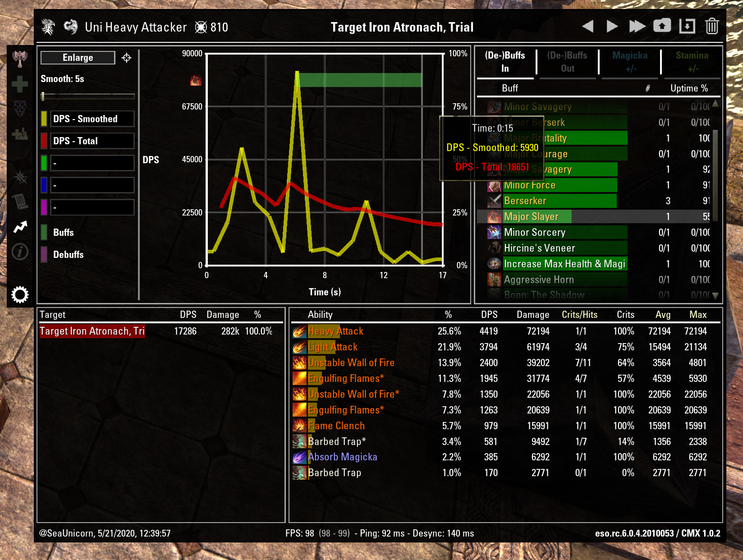Select the damage out axe icon in sidebar

[20, 59]
